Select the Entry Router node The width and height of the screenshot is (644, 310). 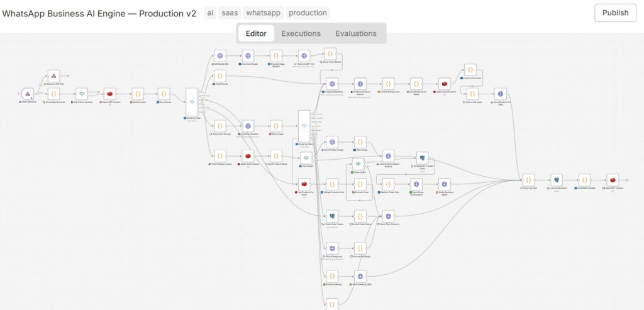pos(164,94)
